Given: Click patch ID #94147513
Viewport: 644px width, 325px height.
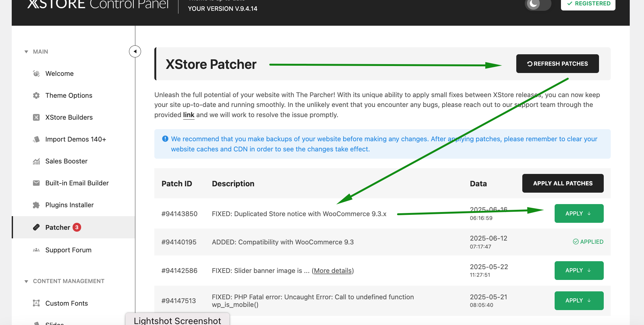Looking at the screenshot, I should 179,301.
